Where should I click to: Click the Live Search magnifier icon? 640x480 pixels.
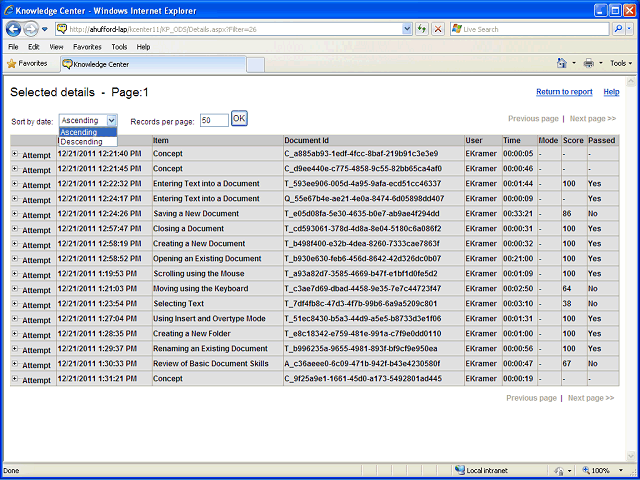point(619,29)
